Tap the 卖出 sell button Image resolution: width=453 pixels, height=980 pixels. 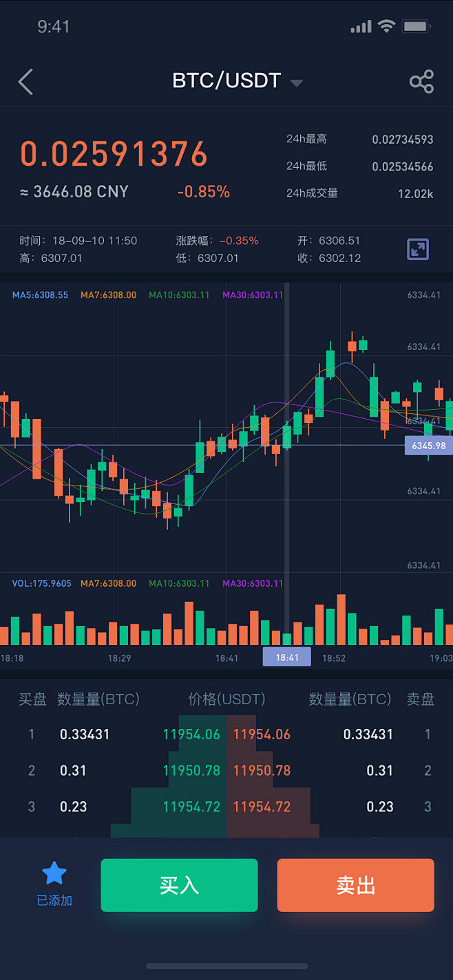355,885
